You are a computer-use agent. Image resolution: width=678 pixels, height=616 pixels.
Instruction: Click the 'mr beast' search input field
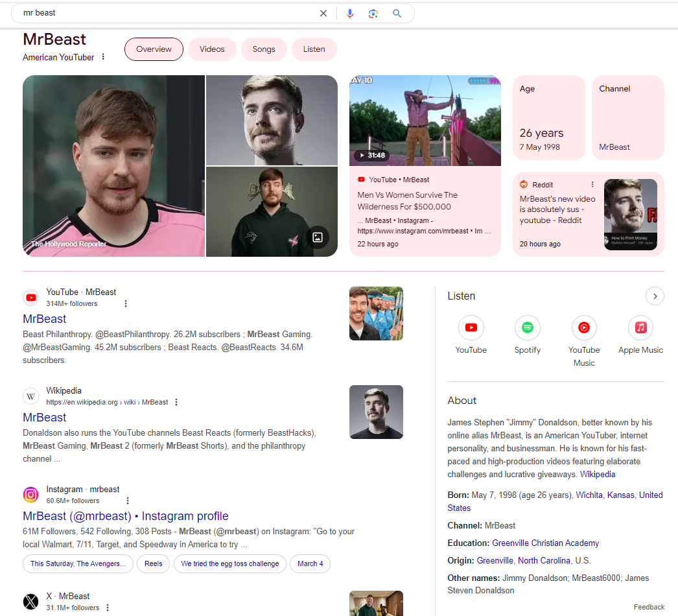coord(169,14)
